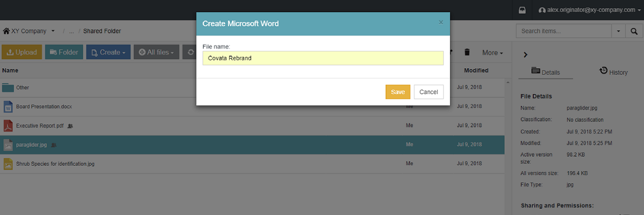This screenshot has height=215, width=644.
Task: Click the shared-users icon beside paraglider.jpg
Action: point(54,145)
